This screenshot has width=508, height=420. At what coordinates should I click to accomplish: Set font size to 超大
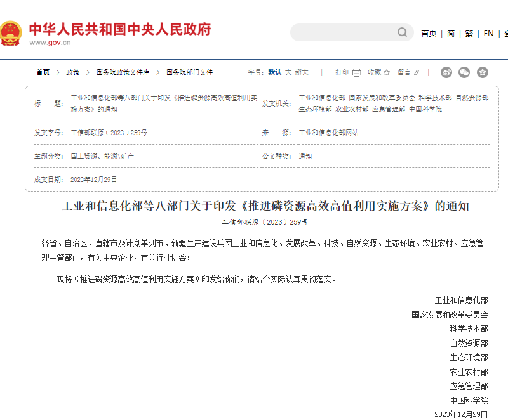coord(301,72)
